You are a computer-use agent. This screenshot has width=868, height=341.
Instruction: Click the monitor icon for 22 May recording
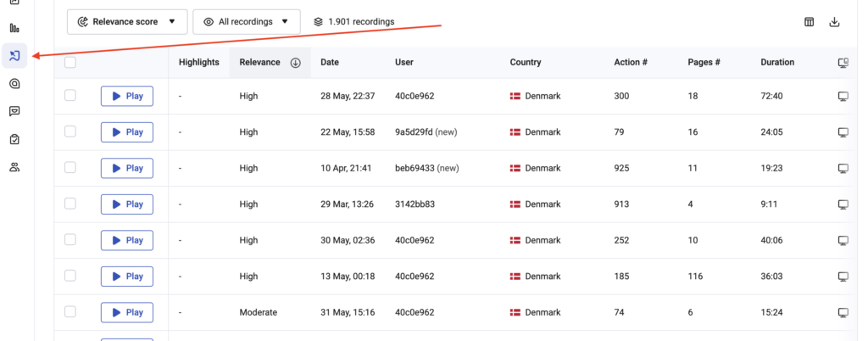pos(843,132)
